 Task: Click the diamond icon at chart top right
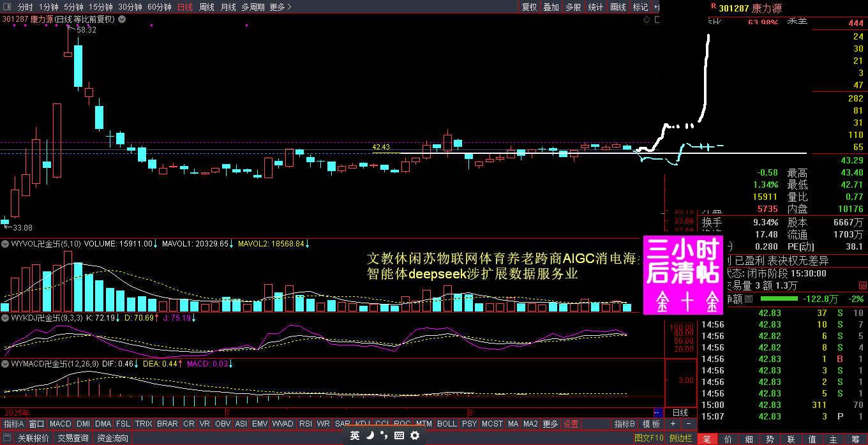tap(647, 20)
